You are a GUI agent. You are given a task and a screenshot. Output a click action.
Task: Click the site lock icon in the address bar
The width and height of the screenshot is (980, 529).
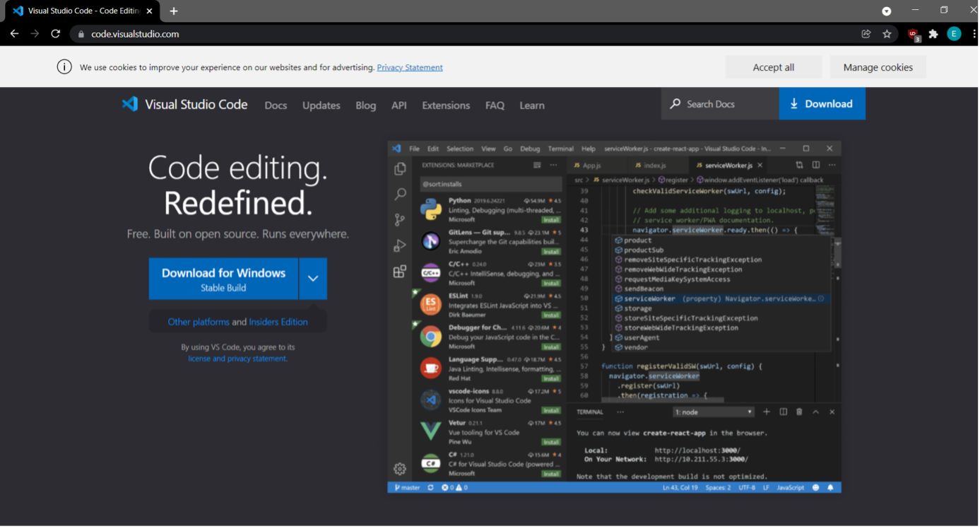pyautogui.click(x=81, y=34)
